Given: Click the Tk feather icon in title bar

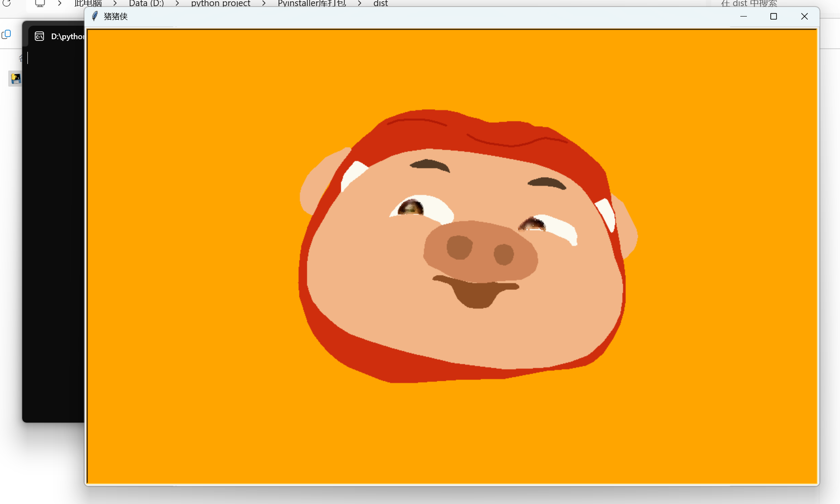Looking at the screenshot, I should click(x=95, y=17).
